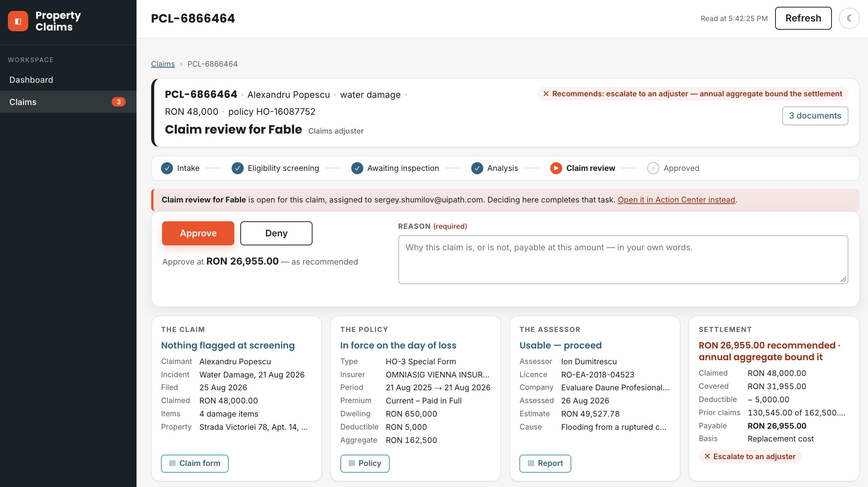The width and height of the screenshot is (868, 487).
Task: Click the X icon in recommendation banner
Action: pos(546,94)
